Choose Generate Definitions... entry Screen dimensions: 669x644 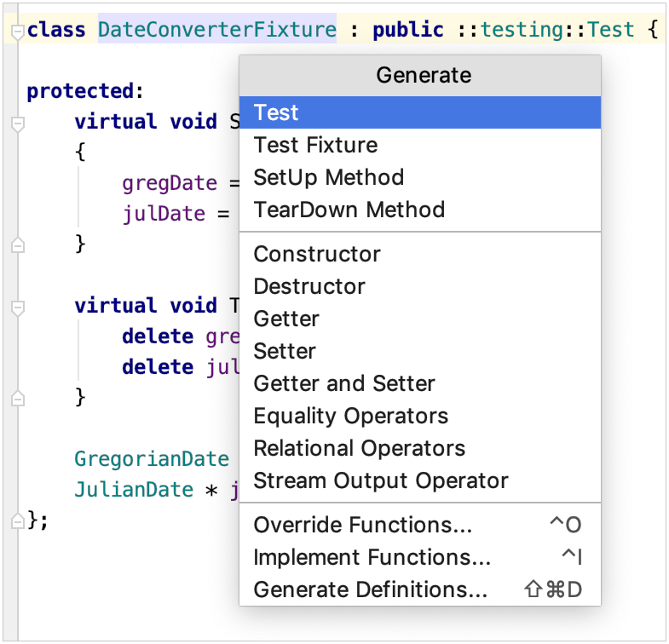[420, 589]
